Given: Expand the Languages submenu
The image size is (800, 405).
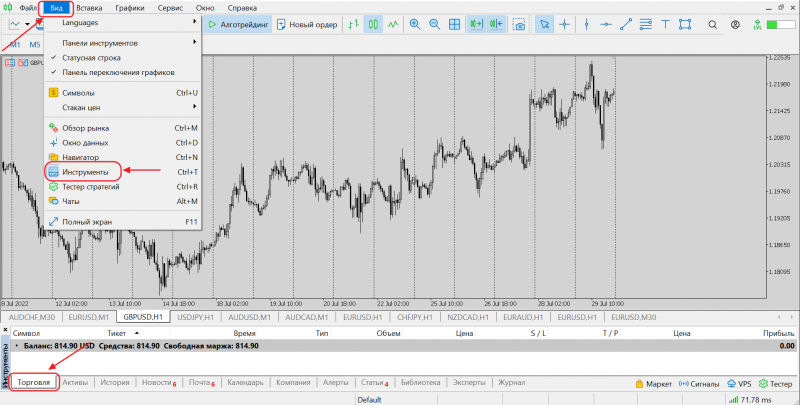Looking at the screenshot, I should click(123, 22).
